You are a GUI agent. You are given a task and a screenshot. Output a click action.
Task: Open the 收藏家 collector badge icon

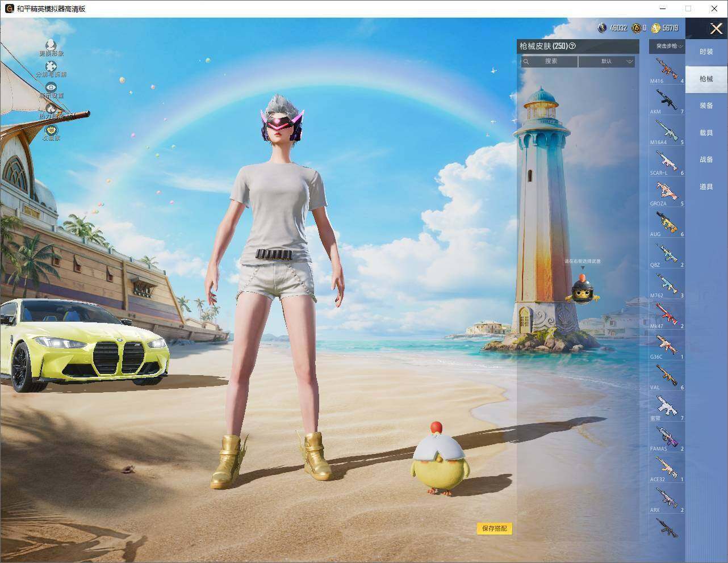coord(51,131)
